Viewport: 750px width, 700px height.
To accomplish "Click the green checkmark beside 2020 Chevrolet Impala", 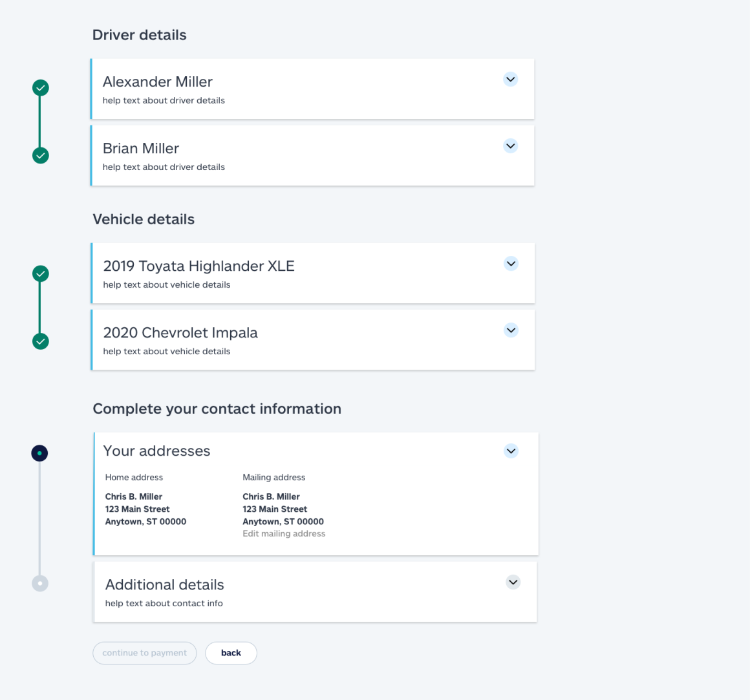I will point(41,341).
